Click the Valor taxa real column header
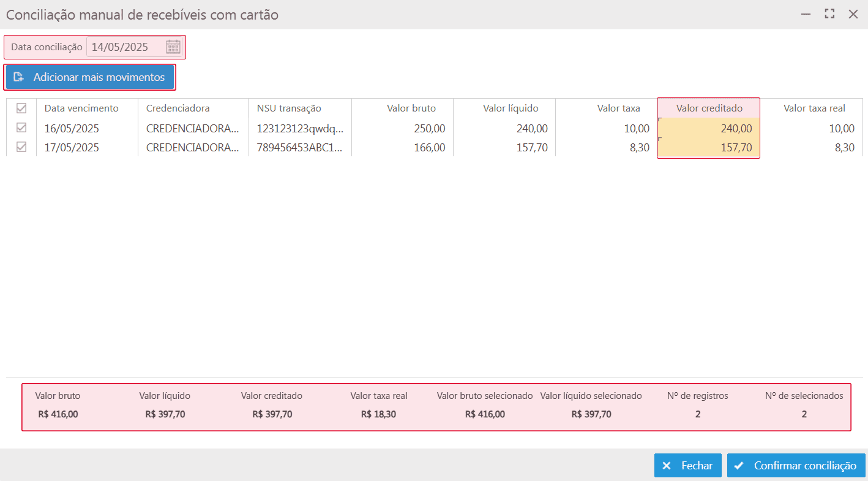Image resolution: width=868 pixels, height=481 pixels. pyautogui.click(x=814, y=108)
